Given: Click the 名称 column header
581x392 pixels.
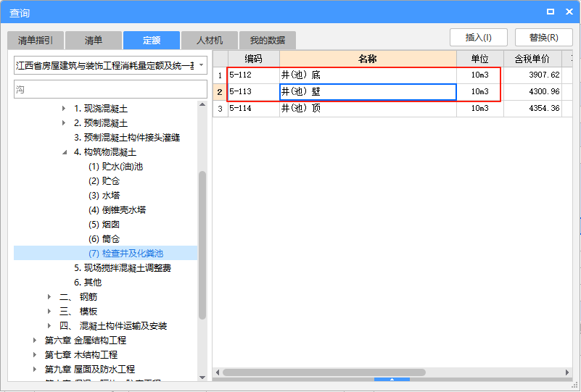Looking at the screenshot, I should (368, 59).
